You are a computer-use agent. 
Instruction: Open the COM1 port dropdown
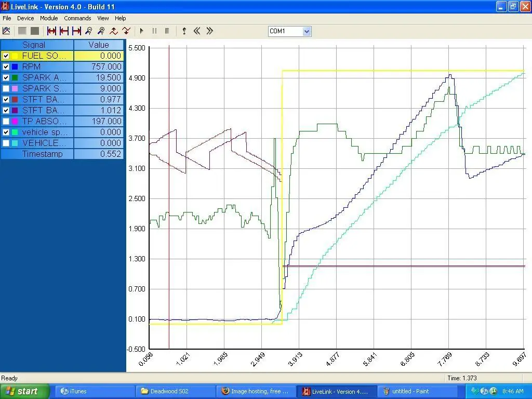tap(307, 32)
